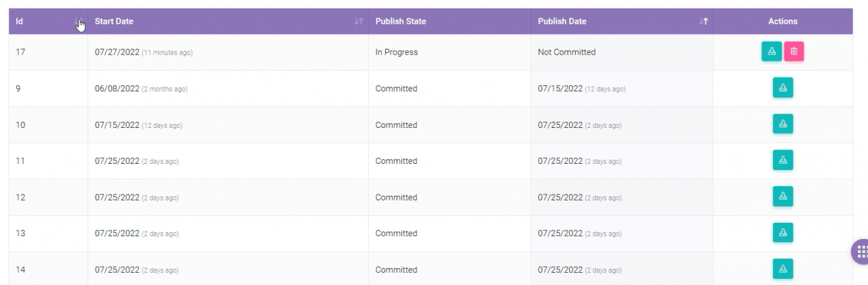Select the Actions column header
Screen dimensions: 868x285
[783, 21]
